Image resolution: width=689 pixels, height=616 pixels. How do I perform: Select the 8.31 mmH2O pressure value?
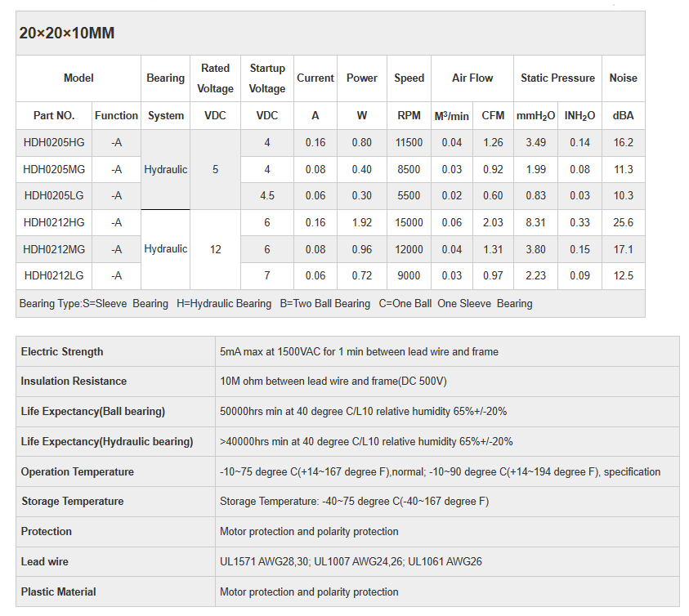click(535, 223)
